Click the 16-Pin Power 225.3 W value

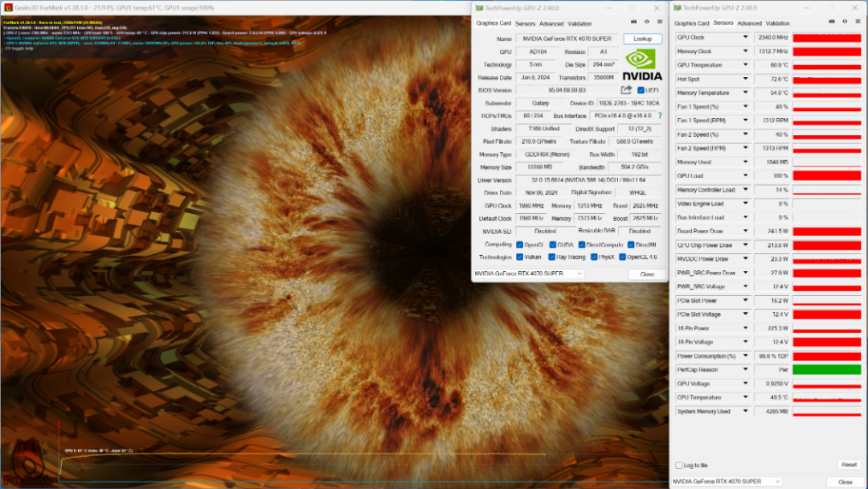[x=772, y=328]
